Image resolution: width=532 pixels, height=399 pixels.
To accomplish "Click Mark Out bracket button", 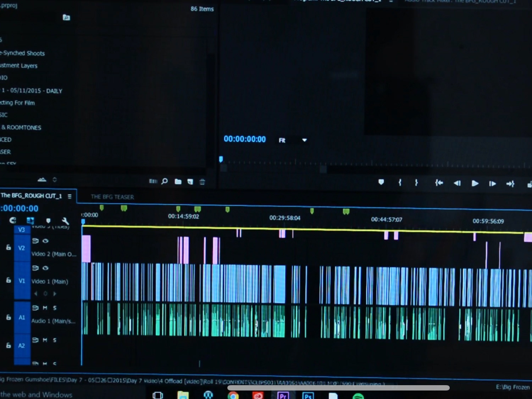I will coord(416,182).
